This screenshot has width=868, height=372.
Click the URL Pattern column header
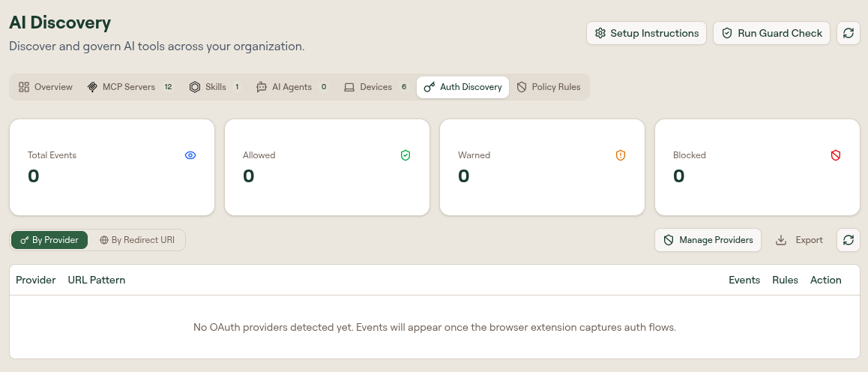[97, 280]
